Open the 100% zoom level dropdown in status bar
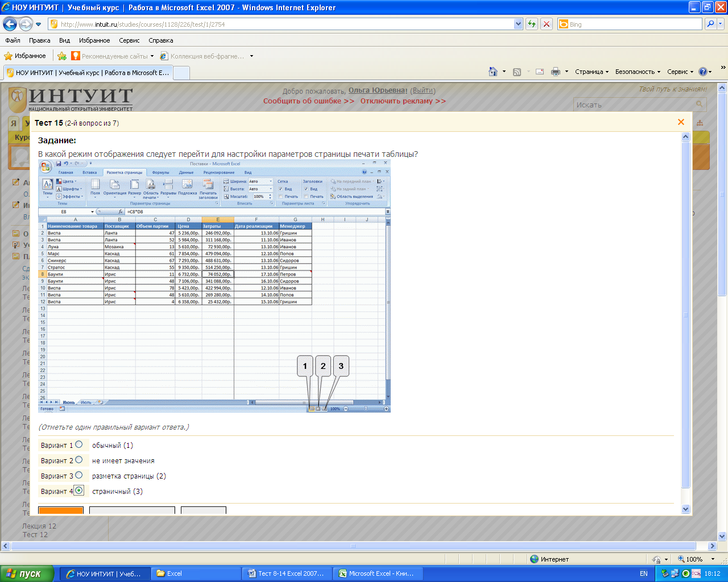 point(713,559)
